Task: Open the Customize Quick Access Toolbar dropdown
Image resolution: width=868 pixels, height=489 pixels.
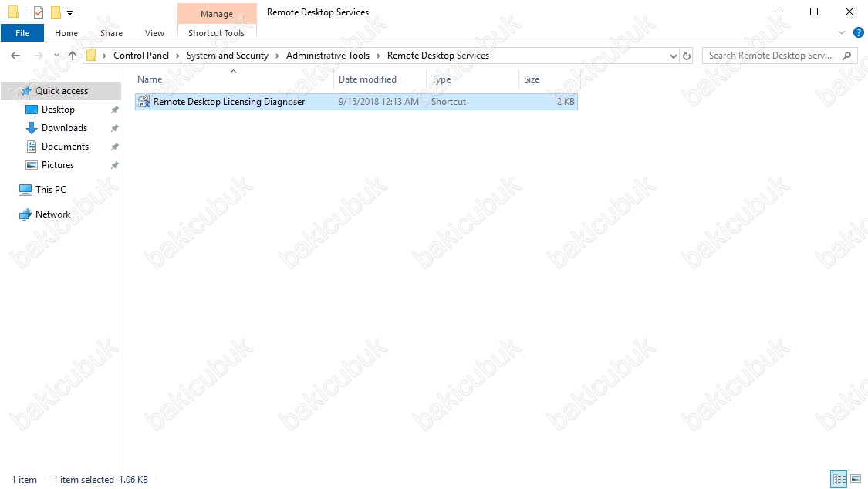Action: (69, 12)
